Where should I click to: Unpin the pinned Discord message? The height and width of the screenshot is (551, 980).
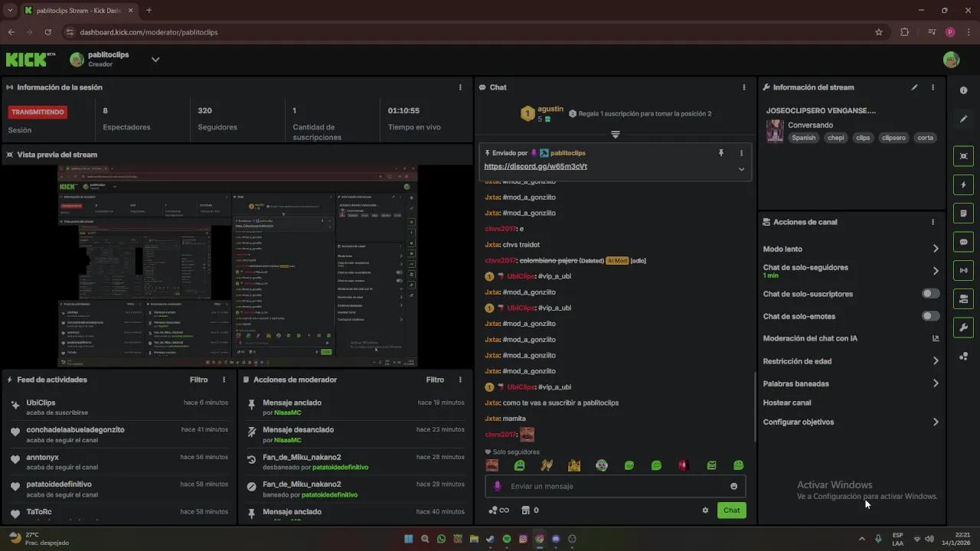tap(720, 153)
